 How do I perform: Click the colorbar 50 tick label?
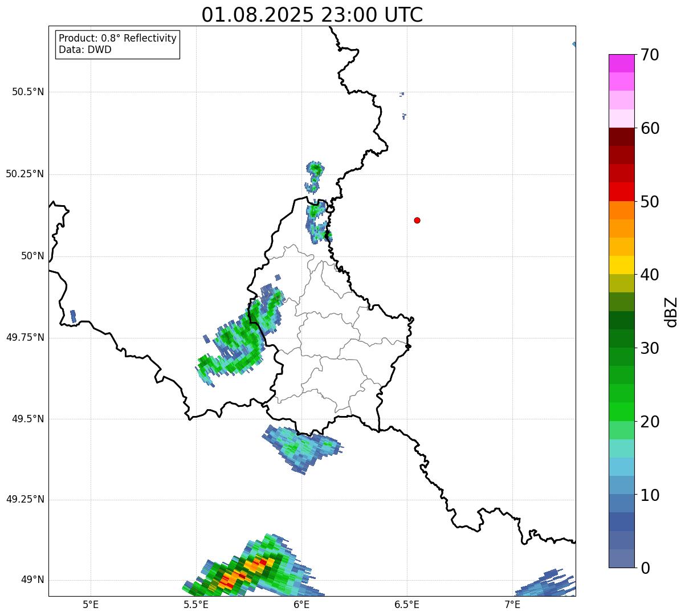coord(650,202)
